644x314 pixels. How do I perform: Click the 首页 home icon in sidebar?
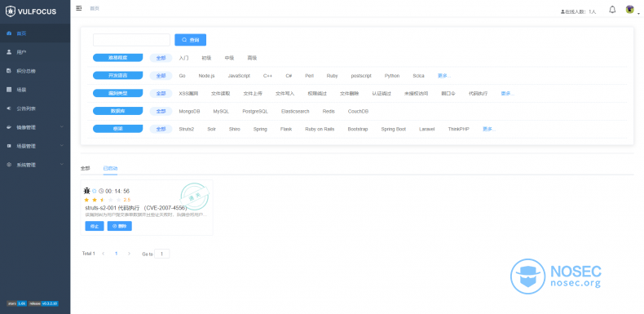point(9,33)
